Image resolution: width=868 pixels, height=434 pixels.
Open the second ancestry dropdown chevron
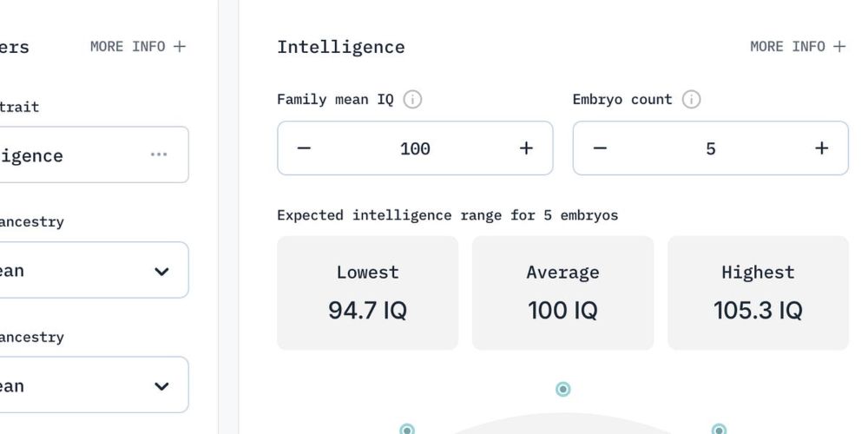coord(161,386)
